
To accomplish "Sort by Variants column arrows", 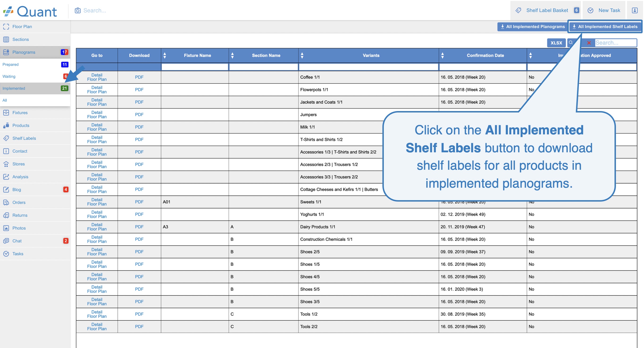I will (302, 55).
